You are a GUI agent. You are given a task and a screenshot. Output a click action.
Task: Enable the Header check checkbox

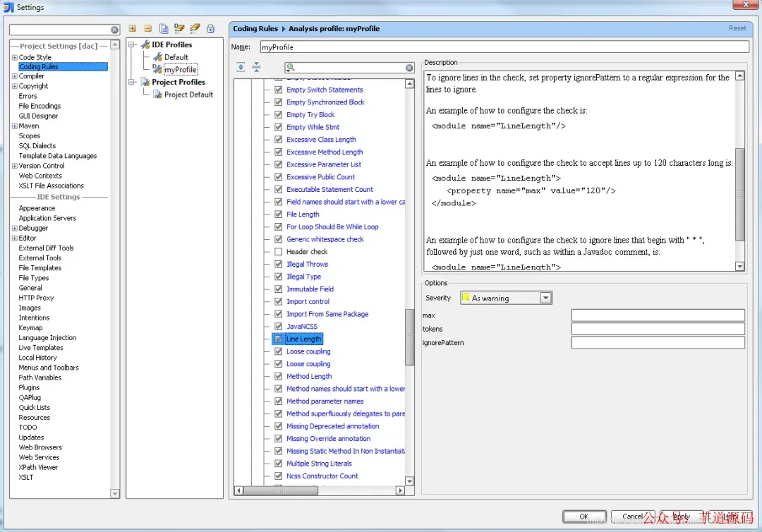click(279, 252)
